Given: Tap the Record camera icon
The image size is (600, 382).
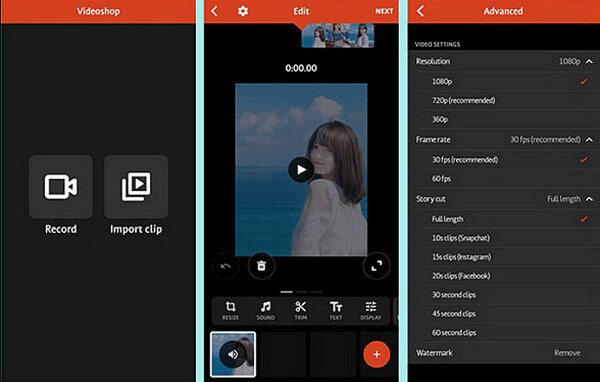Looking at the screenshot, I should [x=61, y=187].
